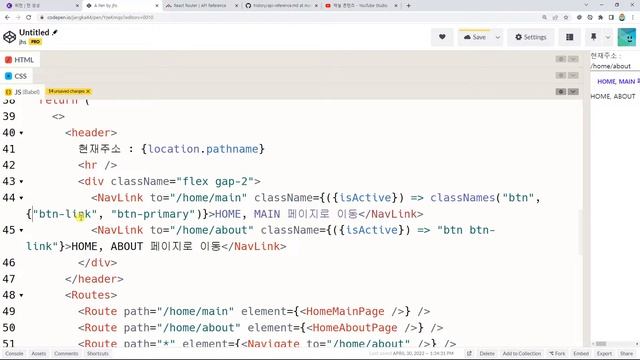The height and width of the screenshot is (360, 640).
Task: Select the JS (Babel) editor tab
Action: 22,92
